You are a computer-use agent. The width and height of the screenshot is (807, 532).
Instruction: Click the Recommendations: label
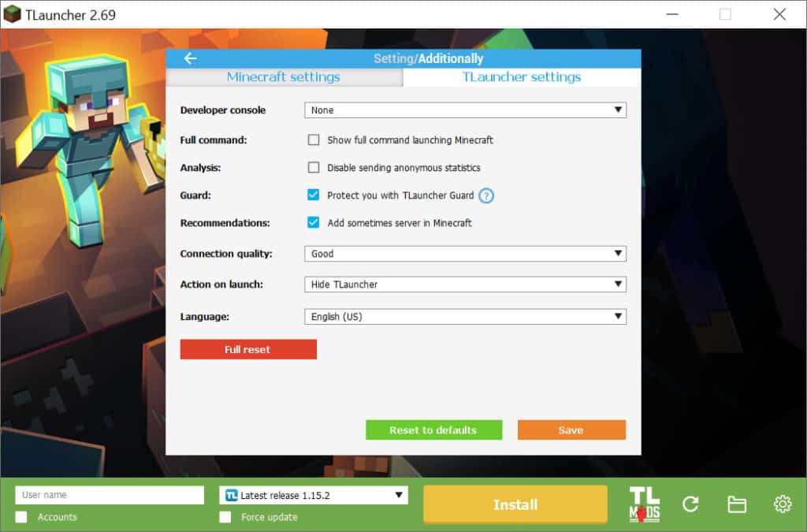pos(225,223)
